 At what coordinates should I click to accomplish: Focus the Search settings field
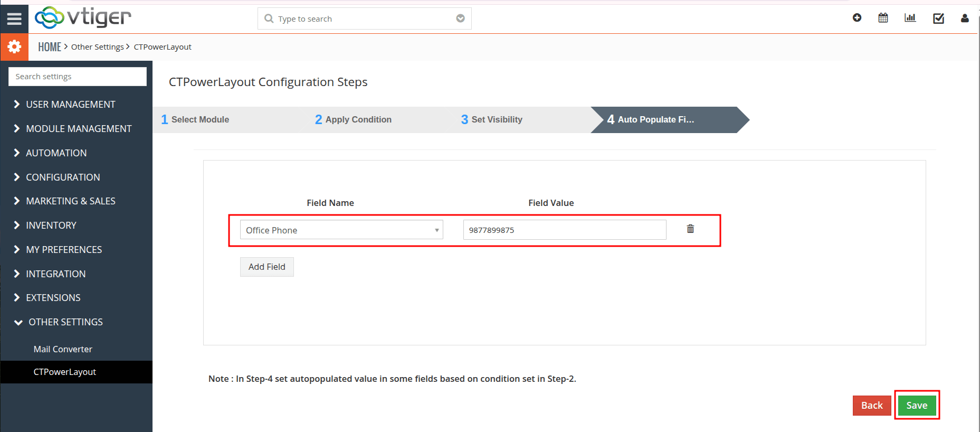point(78,77)
